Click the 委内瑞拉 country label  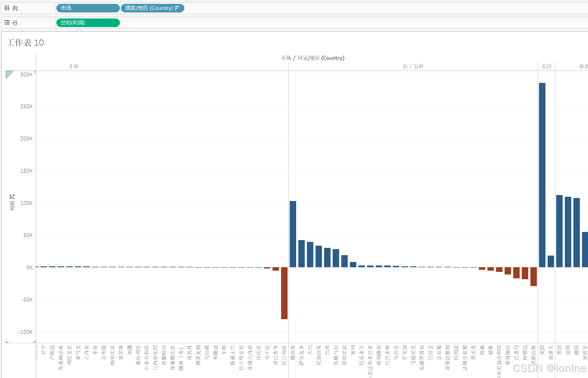508,354
